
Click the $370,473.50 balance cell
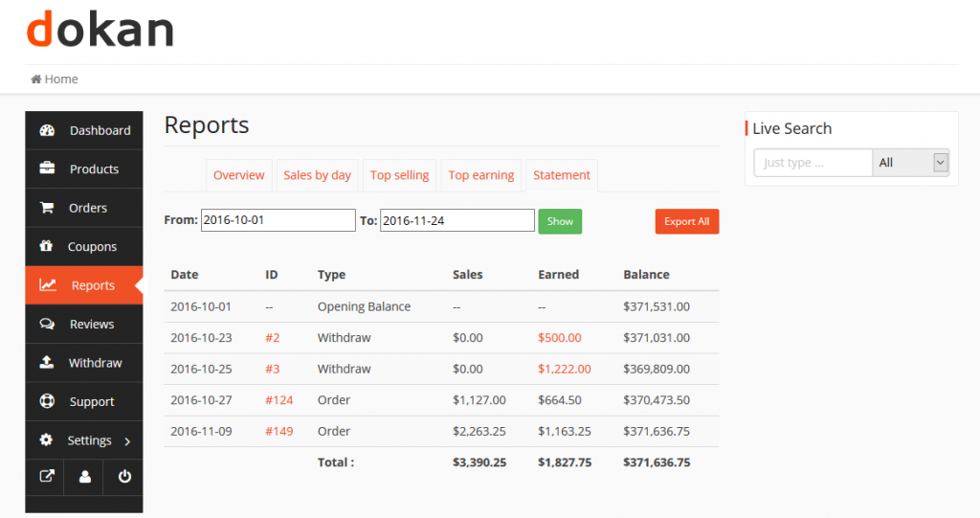tap(657, 400)
